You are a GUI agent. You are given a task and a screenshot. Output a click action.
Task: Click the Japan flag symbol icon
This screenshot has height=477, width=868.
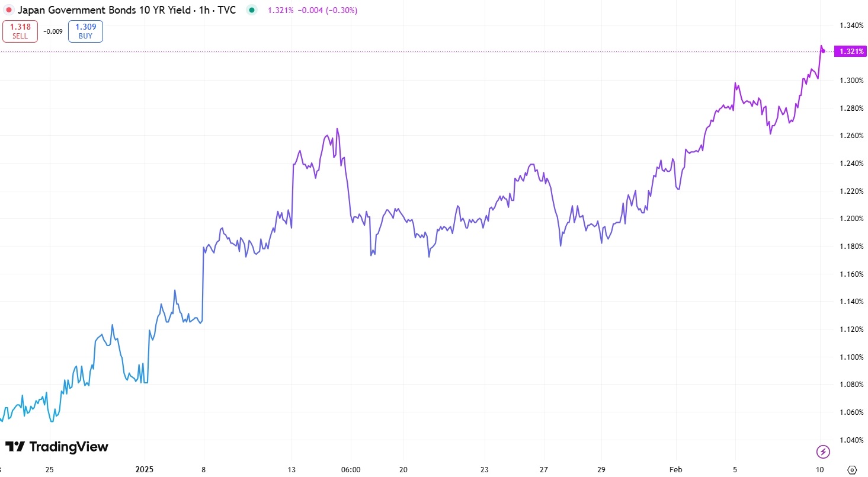tap(8, 10)
